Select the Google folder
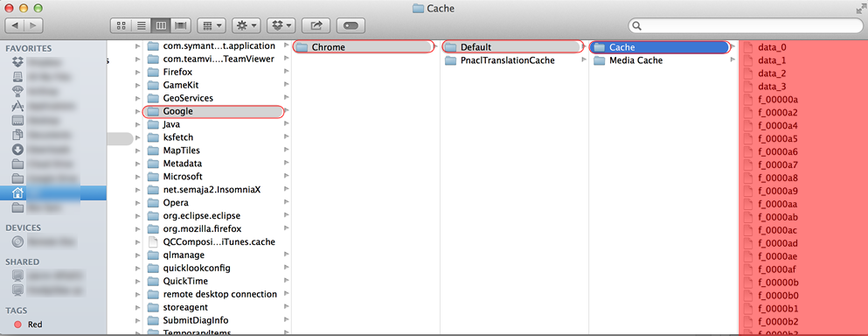Viewport: 868px width, 336px height. point(213,111)
